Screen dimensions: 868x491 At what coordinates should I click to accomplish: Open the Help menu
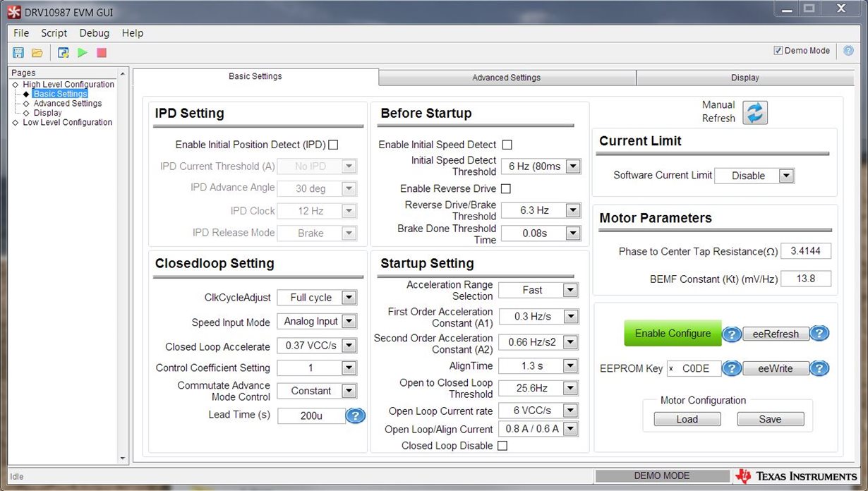coord(133,32)
